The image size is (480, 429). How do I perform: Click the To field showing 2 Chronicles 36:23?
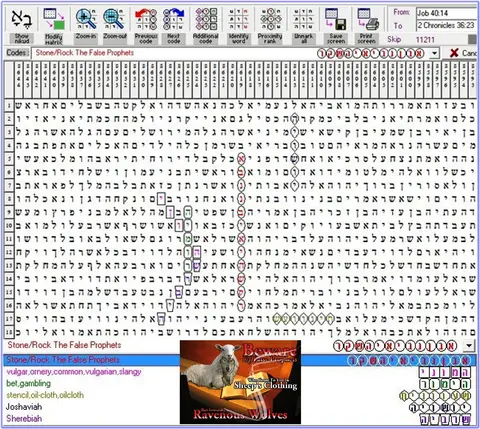(446, 25)
